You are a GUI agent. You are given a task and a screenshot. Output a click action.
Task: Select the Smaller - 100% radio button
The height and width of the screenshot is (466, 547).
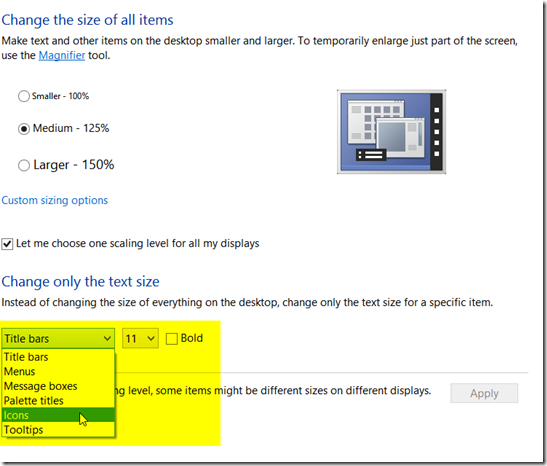tap(24, 96)
